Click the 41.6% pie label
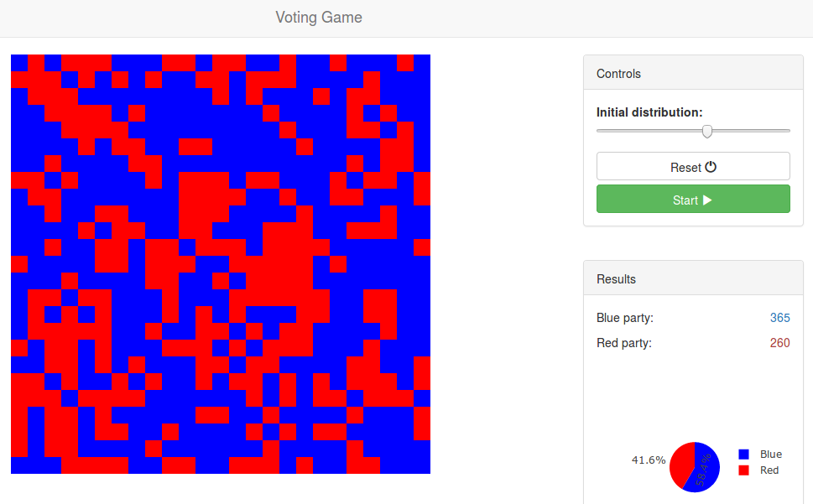The width and height of the screenshot is (813, 504). pos(649,460)
